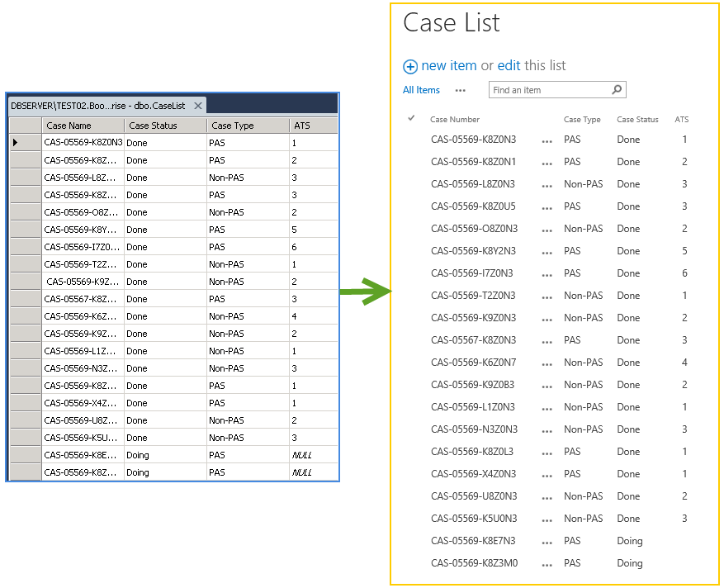Sort list by Case Number column
This screenshot has height=588, width=724.
pos(455,120)
